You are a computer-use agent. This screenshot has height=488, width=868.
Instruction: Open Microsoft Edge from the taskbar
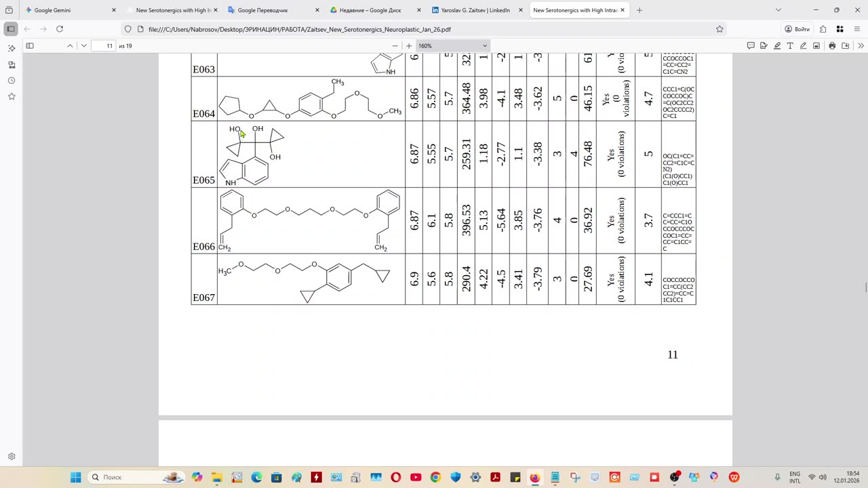256,477
